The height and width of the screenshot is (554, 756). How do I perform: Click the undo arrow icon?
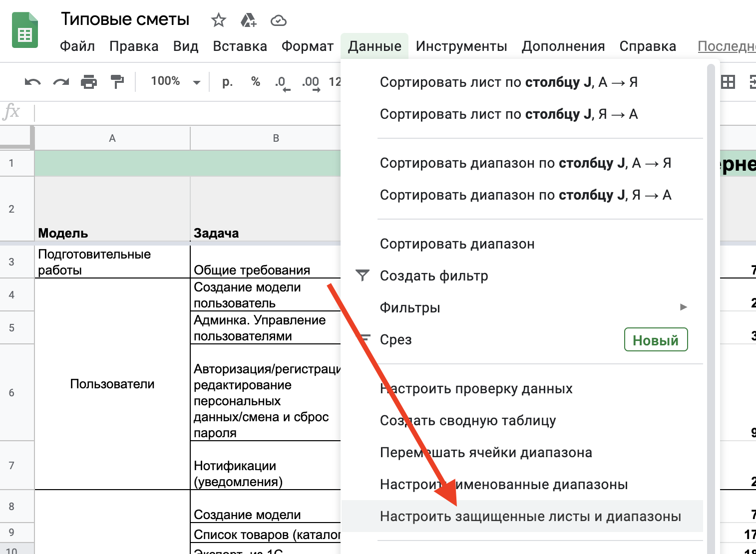pos(33,82)
